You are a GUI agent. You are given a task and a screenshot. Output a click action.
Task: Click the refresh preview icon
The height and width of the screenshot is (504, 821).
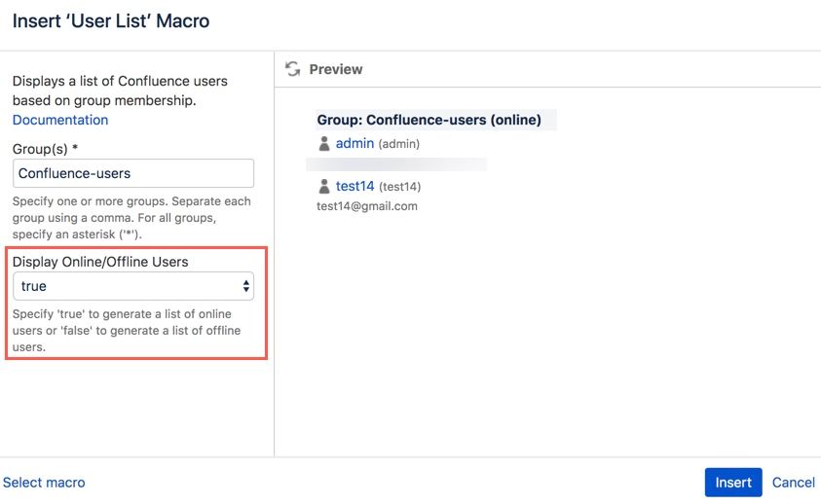click(x=292, y=69)
